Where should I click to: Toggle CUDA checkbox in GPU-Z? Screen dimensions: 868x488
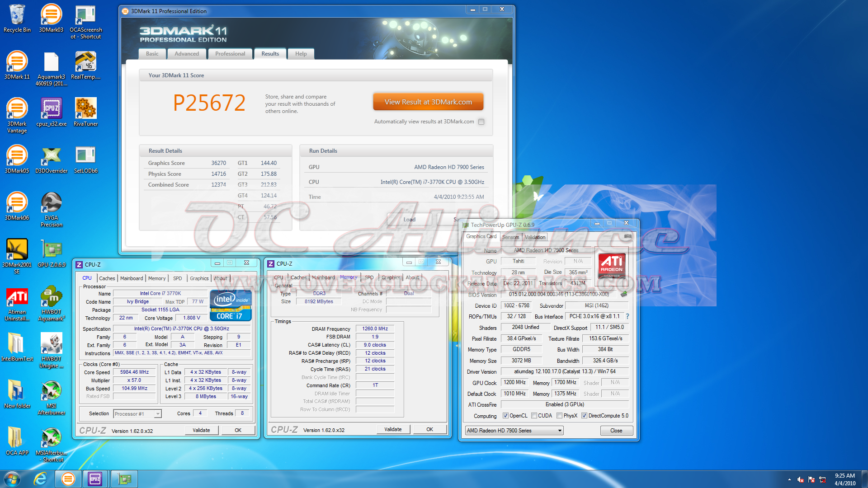534,416
